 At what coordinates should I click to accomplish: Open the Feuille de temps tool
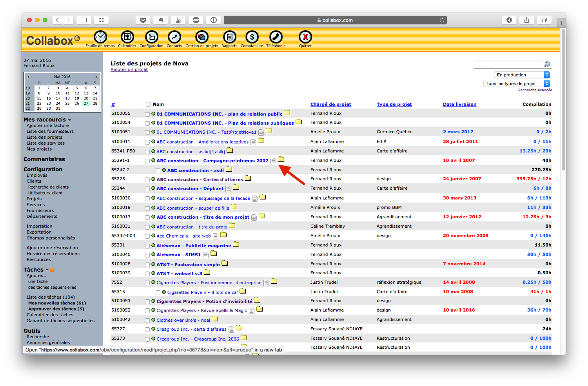(x=100, y=36)
